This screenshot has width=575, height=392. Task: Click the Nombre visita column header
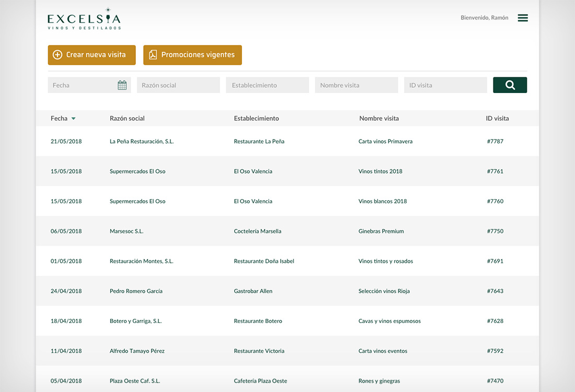(378, 119)
